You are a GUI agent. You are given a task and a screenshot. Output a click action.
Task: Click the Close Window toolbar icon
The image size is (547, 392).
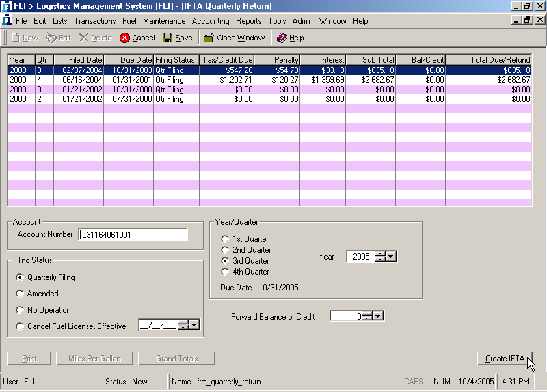(x=209, y=38)
